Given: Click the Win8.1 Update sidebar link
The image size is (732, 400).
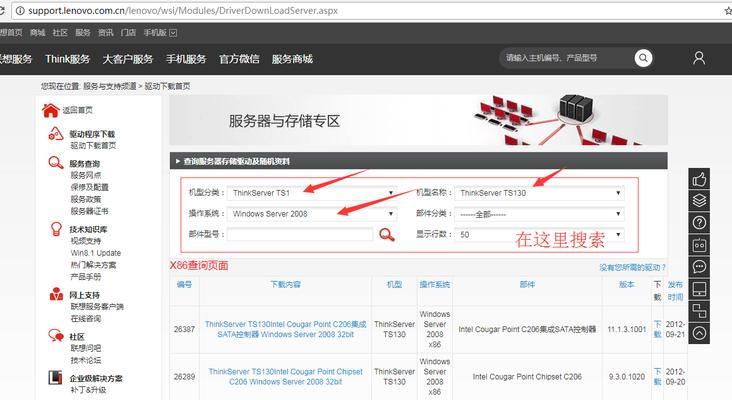Looking at the screenshot, I should (x=96, y=253).
